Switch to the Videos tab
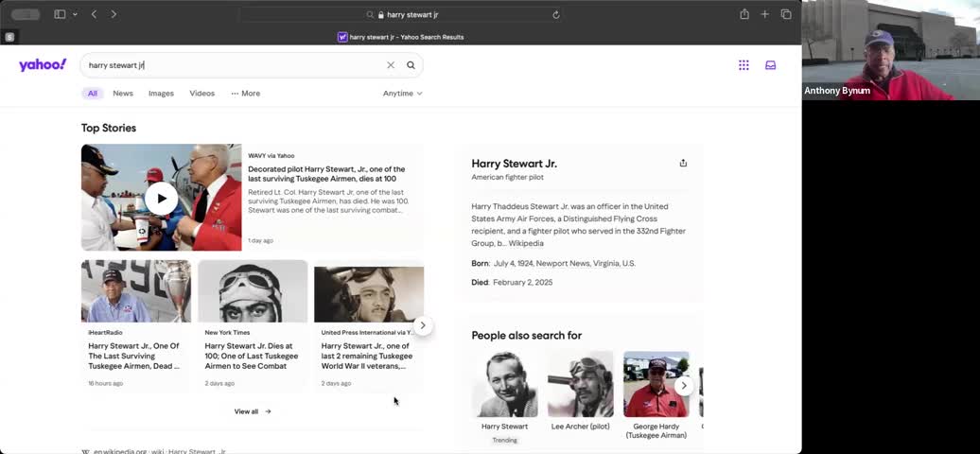The image size is (980, 454). [x=201, y=94]
